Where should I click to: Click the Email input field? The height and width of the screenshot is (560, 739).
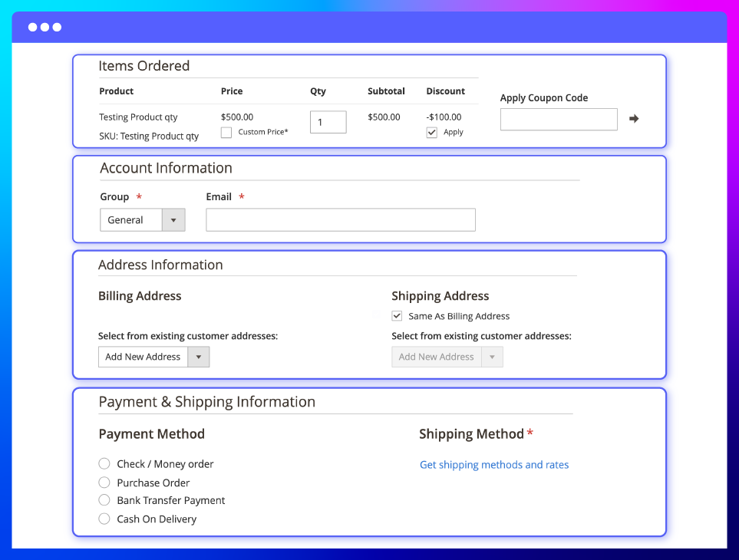pyautogui.click(x=340, y=220)
